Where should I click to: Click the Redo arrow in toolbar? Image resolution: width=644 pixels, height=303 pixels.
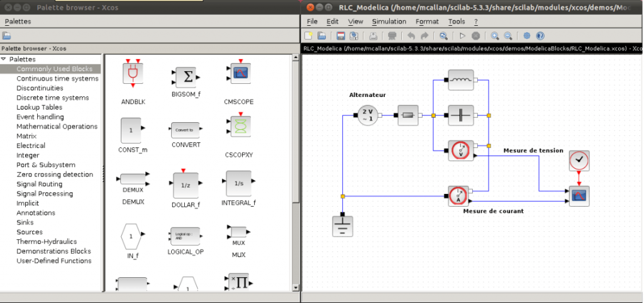coord(425,36)
